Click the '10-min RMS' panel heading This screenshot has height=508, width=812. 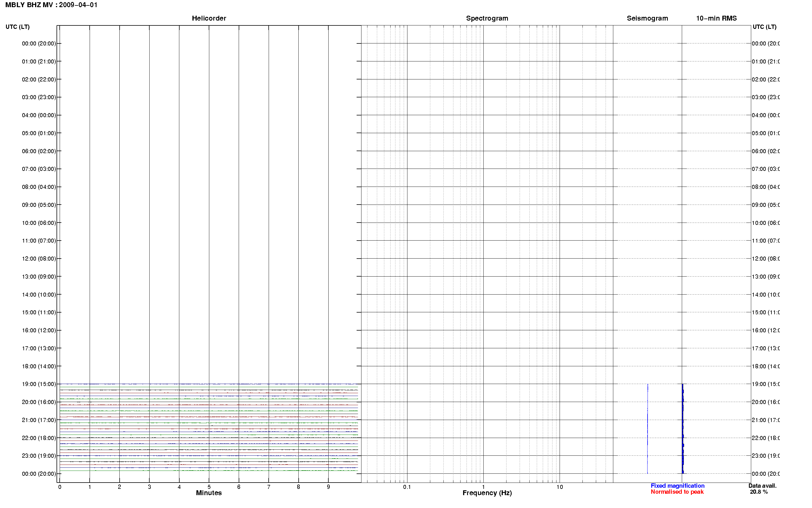(x=716, y=18)
